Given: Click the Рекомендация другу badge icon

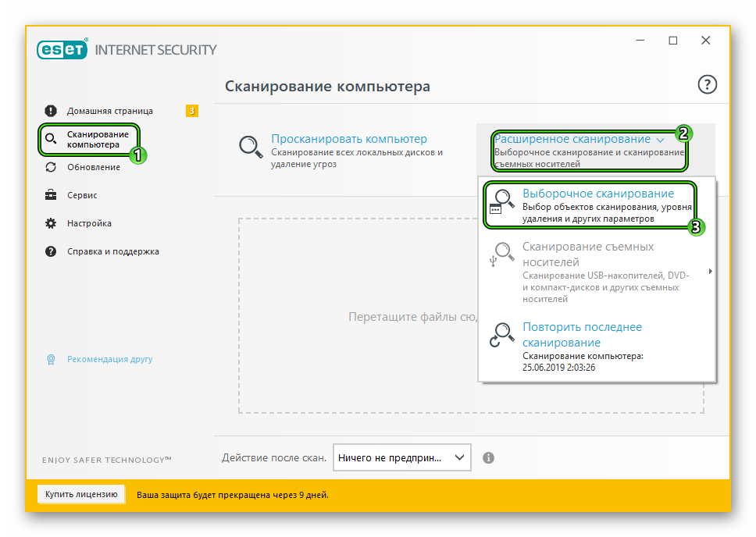Looking at the screenshot, I should click(x=51, y=359).
